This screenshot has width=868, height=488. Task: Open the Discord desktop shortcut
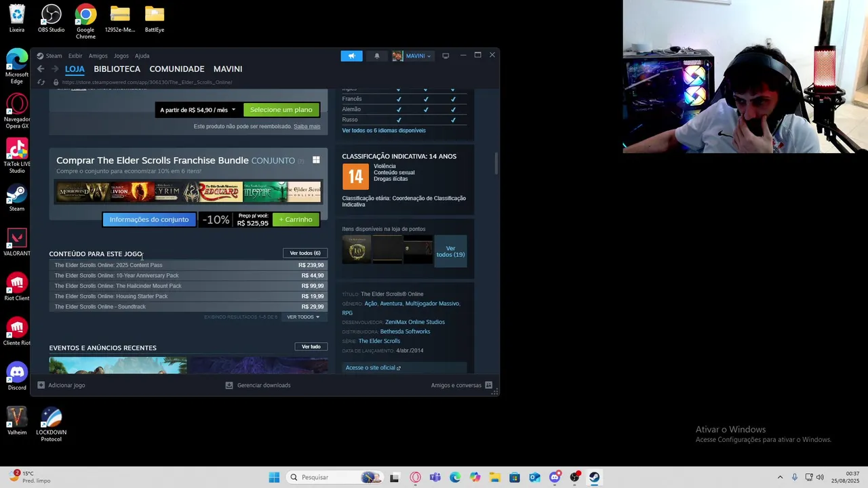tap(17, 376)
